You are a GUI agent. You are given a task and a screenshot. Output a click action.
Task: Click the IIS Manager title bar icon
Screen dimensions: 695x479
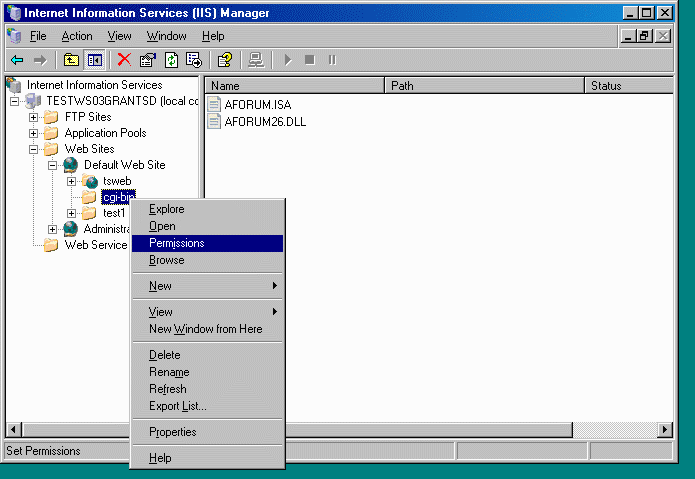(14, 12)
